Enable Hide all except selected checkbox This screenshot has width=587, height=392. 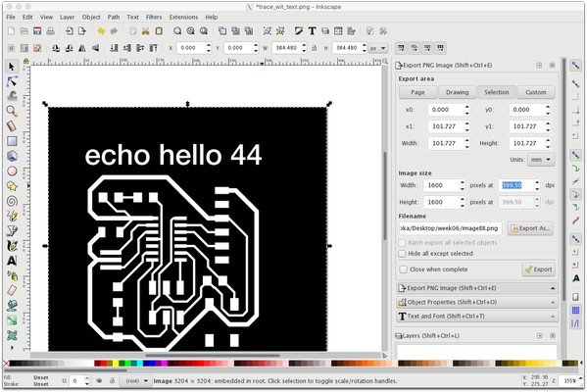pyautogui.click(x=402, y=254)
